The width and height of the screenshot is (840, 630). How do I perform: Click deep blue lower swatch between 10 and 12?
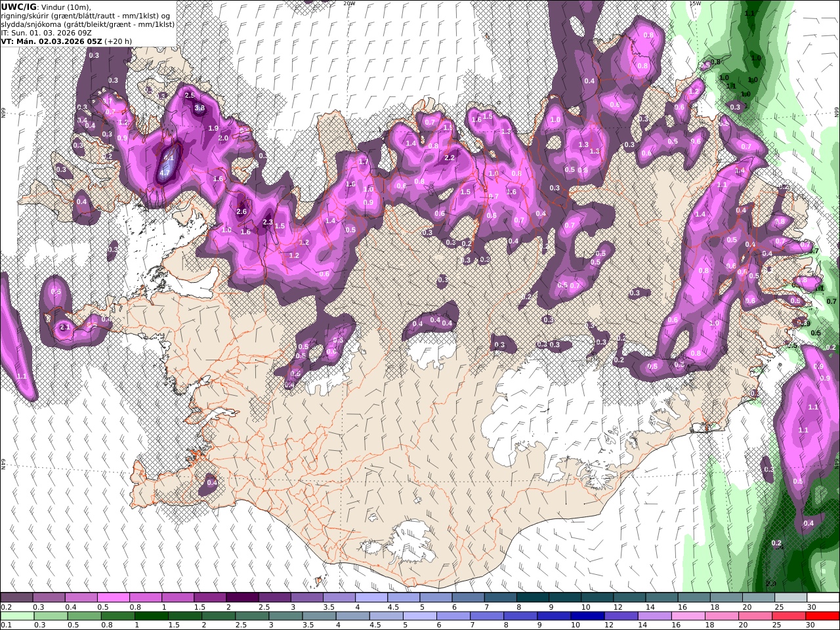[x=587, y=616]
